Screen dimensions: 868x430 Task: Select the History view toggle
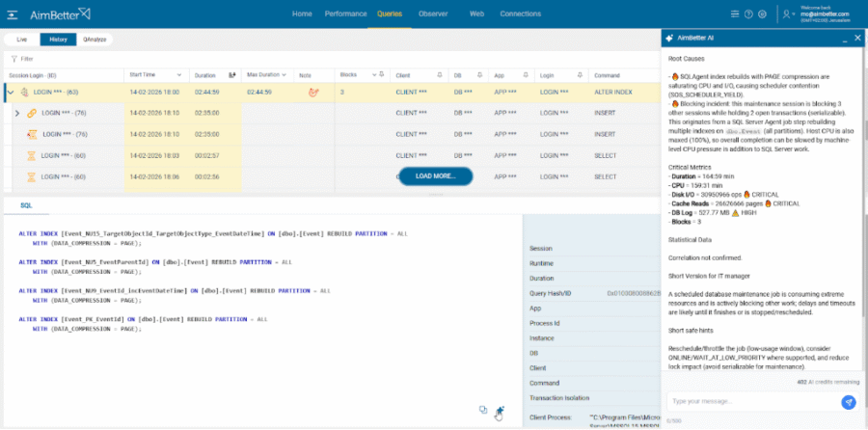tap(59, 40)
